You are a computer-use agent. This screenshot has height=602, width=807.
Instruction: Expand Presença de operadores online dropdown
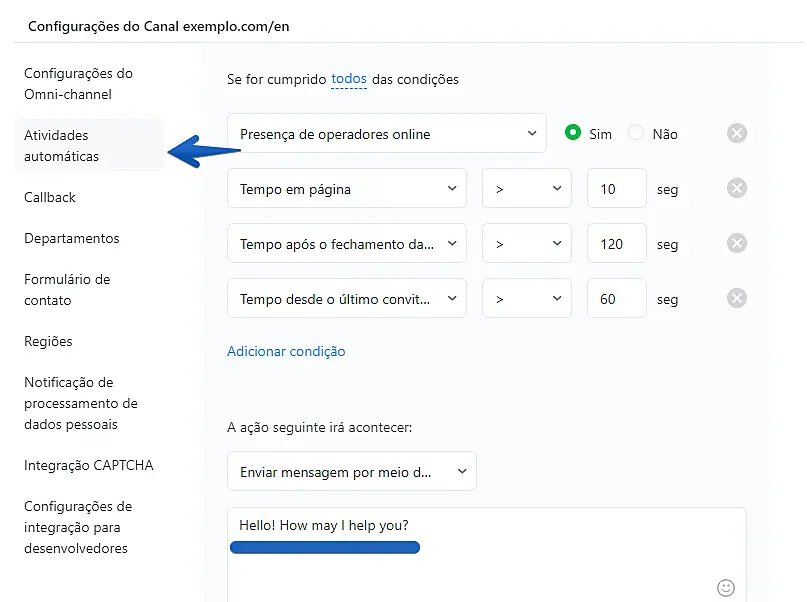[x=387, y=134]
